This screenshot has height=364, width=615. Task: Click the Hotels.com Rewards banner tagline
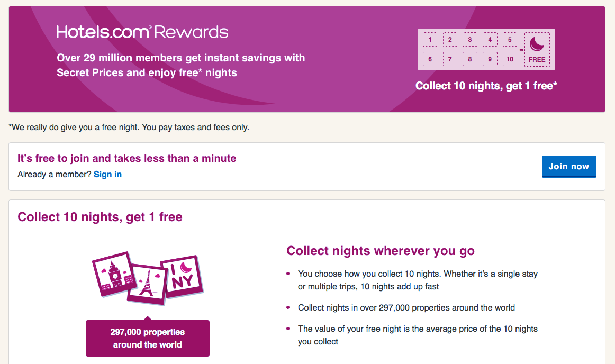pos(180,65)
